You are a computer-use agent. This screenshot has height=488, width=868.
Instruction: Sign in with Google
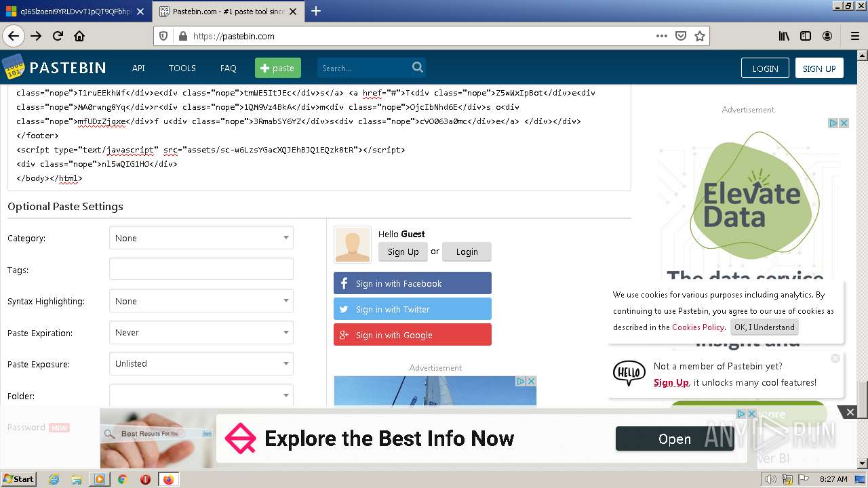coord(412,335)
